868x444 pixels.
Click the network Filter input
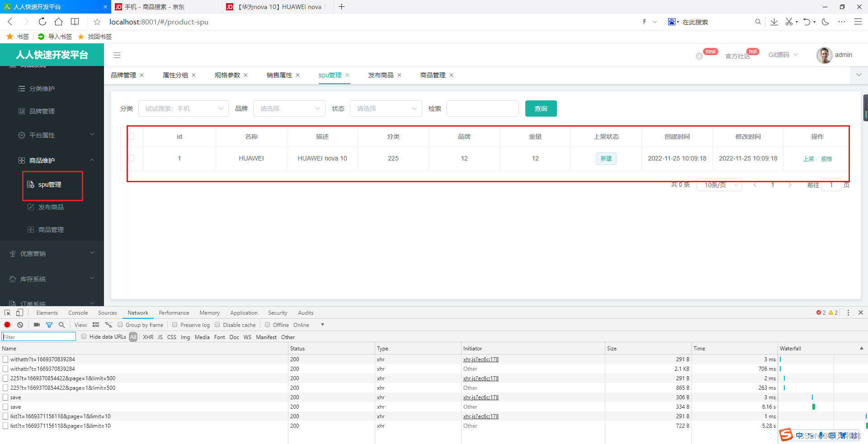[x=39, y=337]
